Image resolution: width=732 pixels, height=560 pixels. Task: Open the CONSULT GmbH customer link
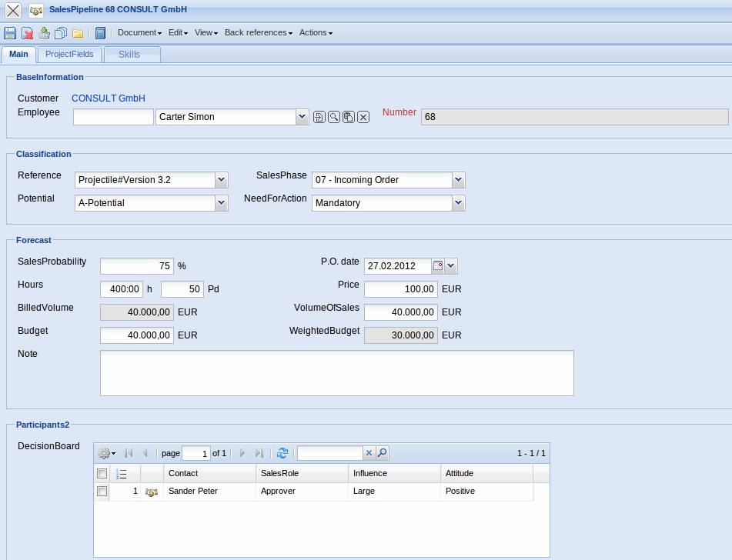(109, 98)
